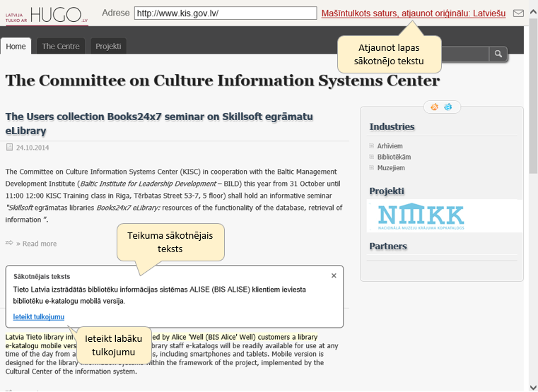Click the scrollbar up arrow
Viewport: 538px width, 392px height.
pos(533,12)
